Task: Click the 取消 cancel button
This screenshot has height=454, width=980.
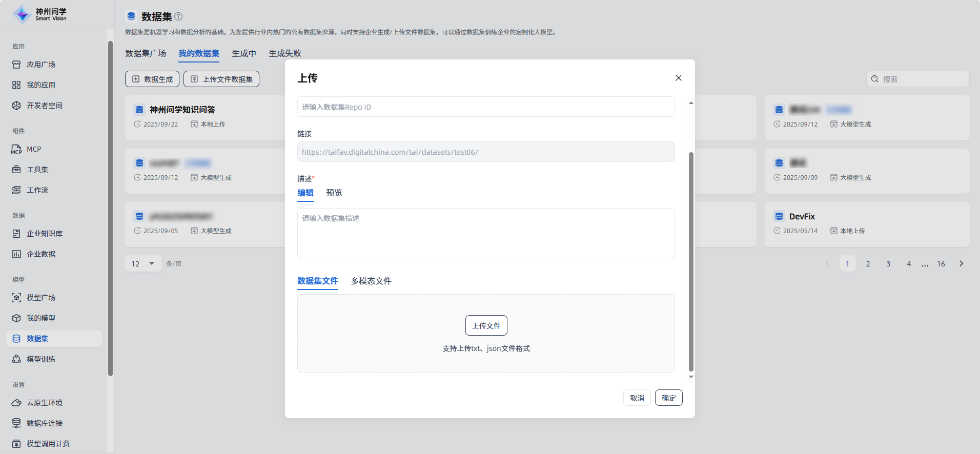Action: point(637,398)
